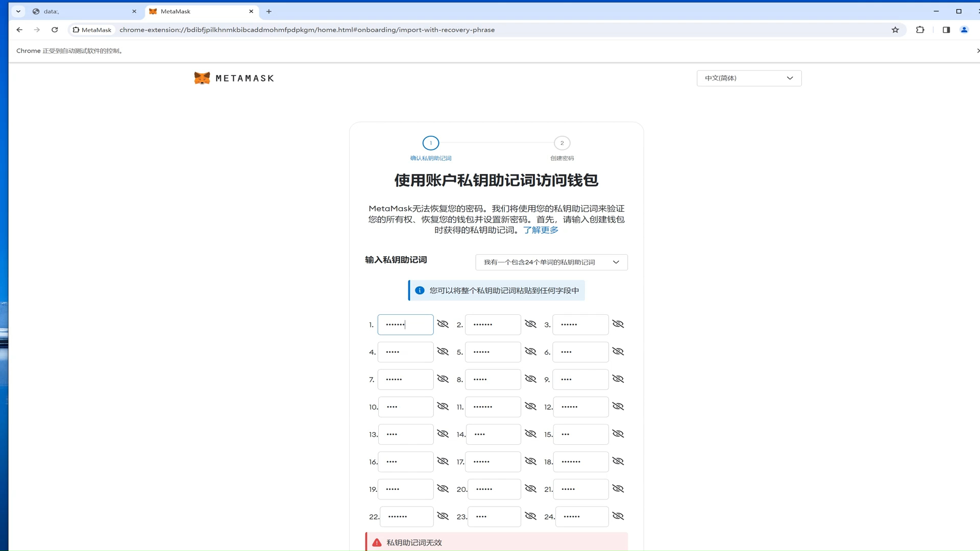Show hidden word 18
The image size is (980, 551).
[x=618, y=461]
